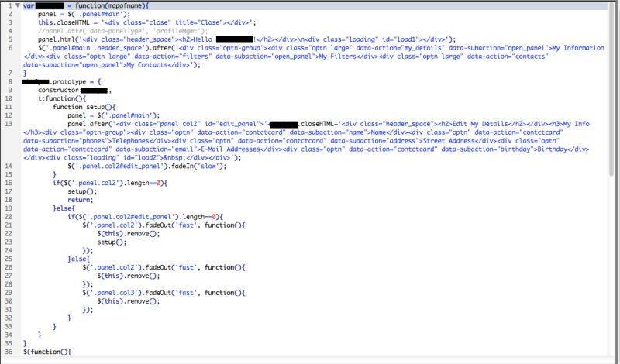The height and width of the screenshot is (364, 620).
Task: Click 'panel.after(' on line 13
Action: click(90, 124)
